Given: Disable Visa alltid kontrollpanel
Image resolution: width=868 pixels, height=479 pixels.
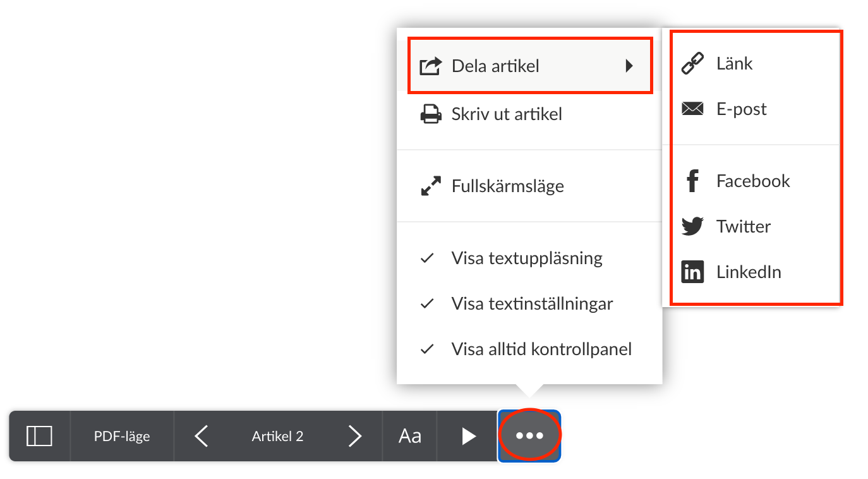Looking at the screenshot, I should coord(541,349).
